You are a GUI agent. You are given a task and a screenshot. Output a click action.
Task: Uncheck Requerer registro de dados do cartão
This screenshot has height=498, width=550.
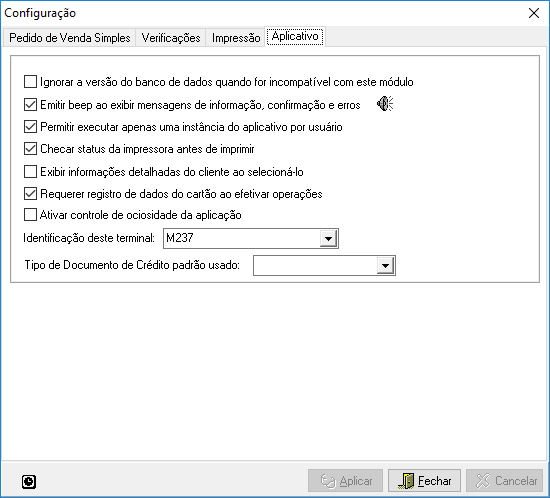pos(30,194)
